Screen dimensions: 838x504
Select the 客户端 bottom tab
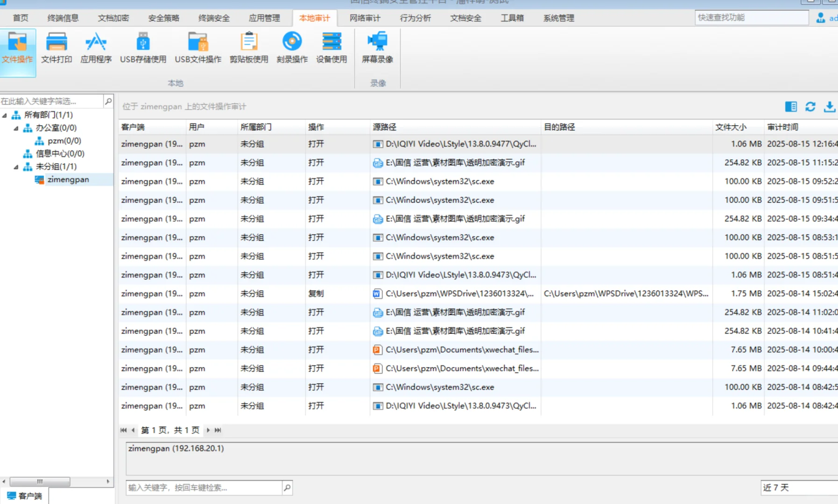click(x=25, y=496)
